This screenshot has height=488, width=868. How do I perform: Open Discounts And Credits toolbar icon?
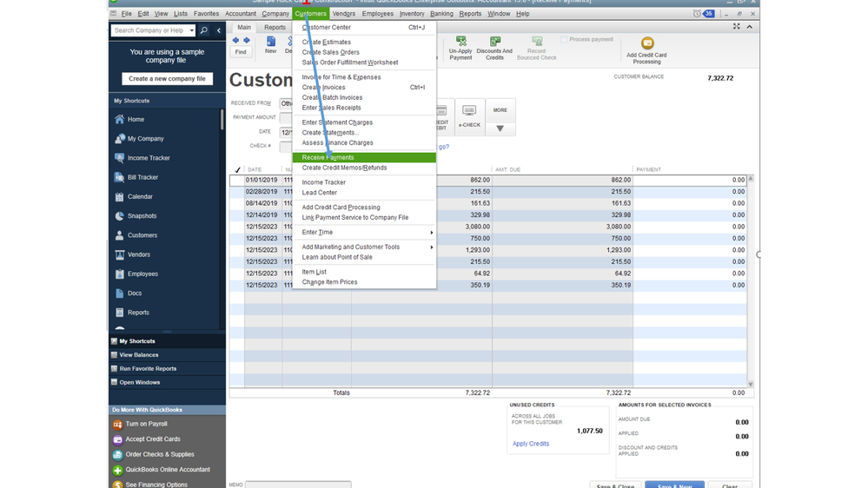pos(494,48)
